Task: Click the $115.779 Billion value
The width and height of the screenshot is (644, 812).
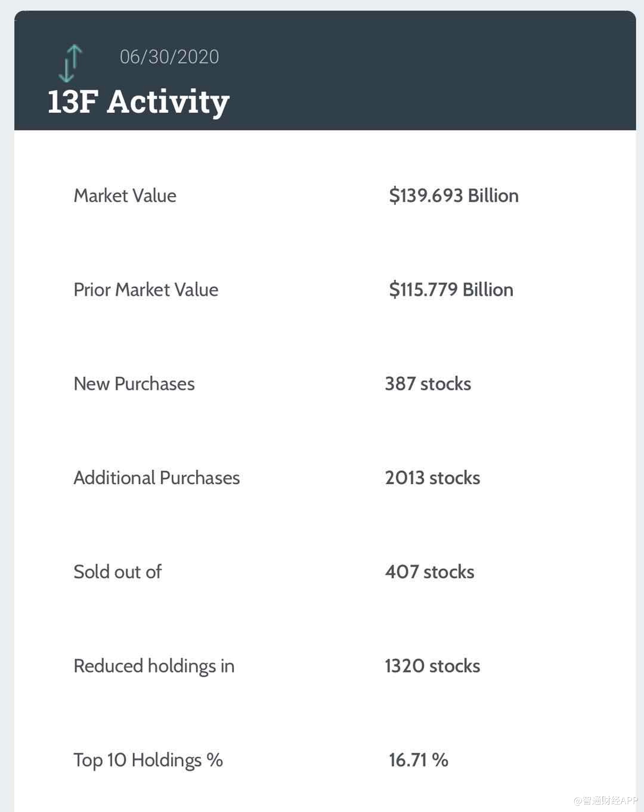Action: [x=451, y=290]
